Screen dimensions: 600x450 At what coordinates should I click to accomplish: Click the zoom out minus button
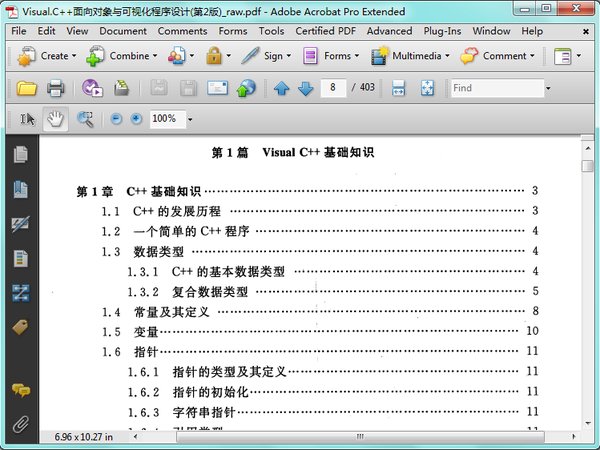[116, 119]
